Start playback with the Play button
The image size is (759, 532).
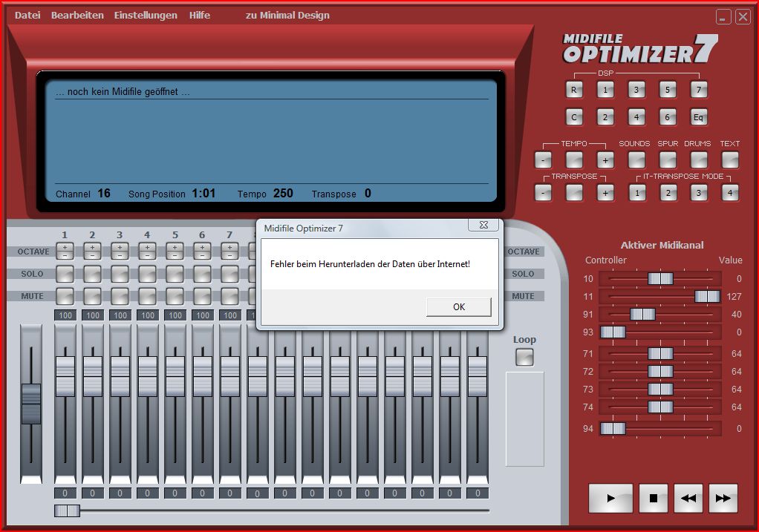(x=610, y=498)
